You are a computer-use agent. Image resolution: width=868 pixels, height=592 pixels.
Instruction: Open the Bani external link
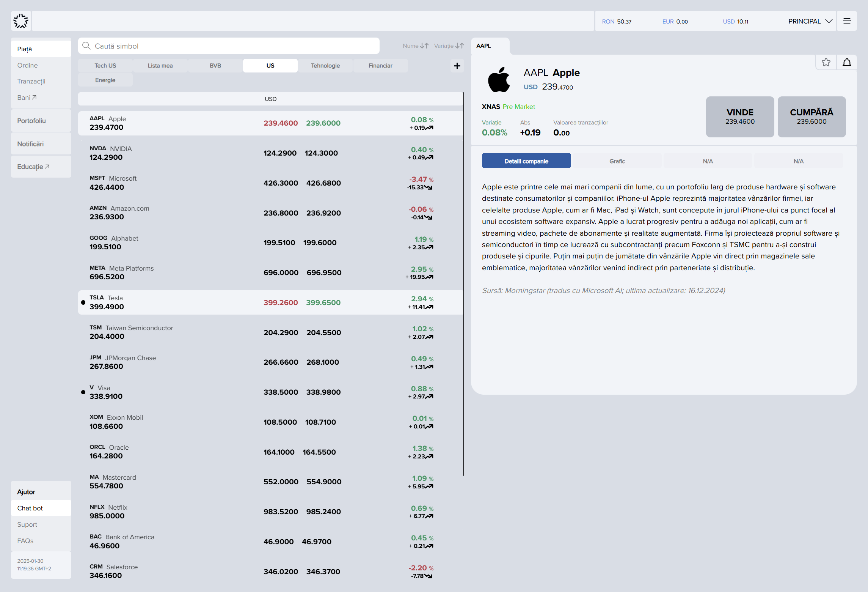pos(27,98)
